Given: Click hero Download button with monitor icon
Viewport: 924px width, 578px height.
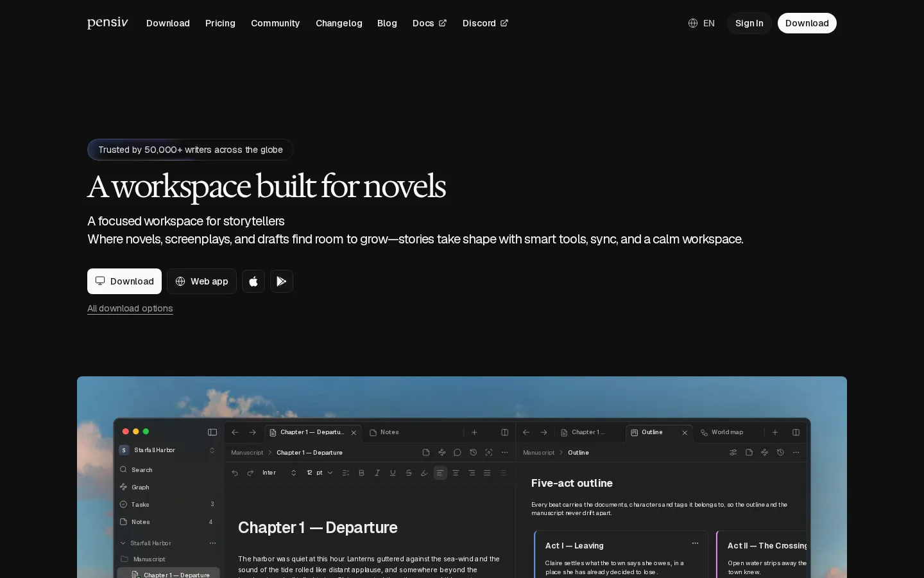Looking at the screenshot, I should point(124,281).
